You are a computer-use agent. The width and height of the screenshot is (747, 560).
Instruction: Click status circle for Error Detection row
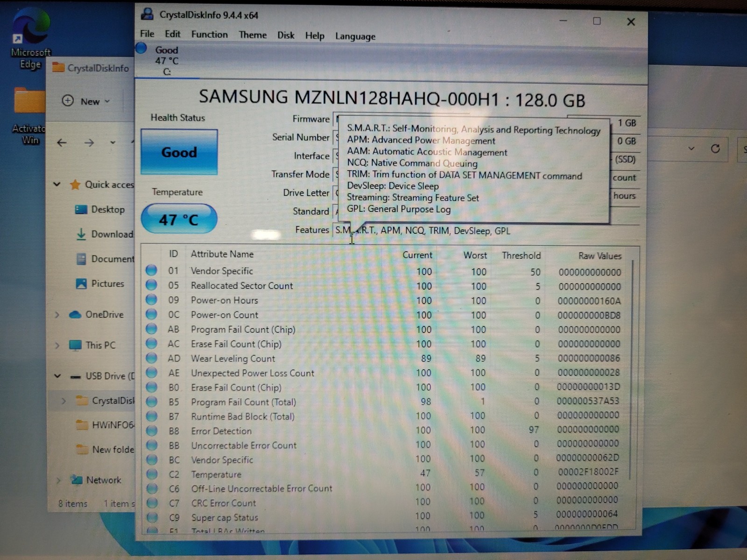[x=152, y=430]
